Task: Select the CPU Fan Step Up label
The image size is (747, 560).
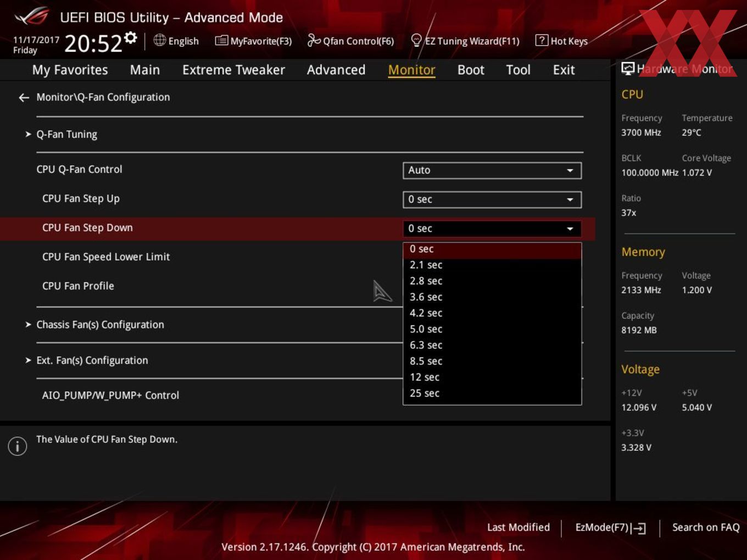Action: 81,199
